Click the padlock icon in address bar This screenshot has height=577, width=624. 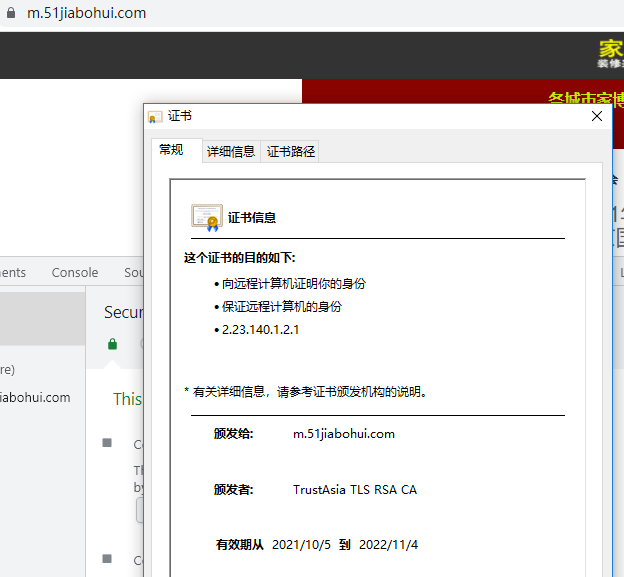(9, 13)
